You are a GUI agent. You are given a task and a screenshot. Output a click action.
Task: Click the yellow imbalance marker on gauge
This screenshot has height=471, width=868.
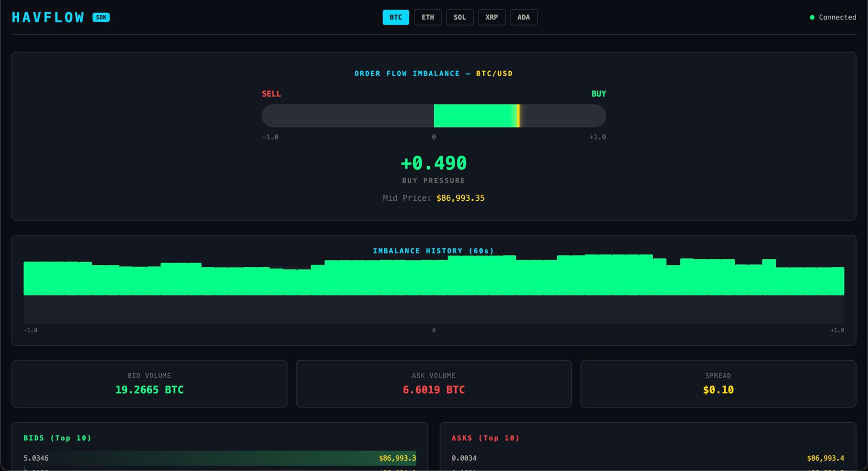click(519, 116)
